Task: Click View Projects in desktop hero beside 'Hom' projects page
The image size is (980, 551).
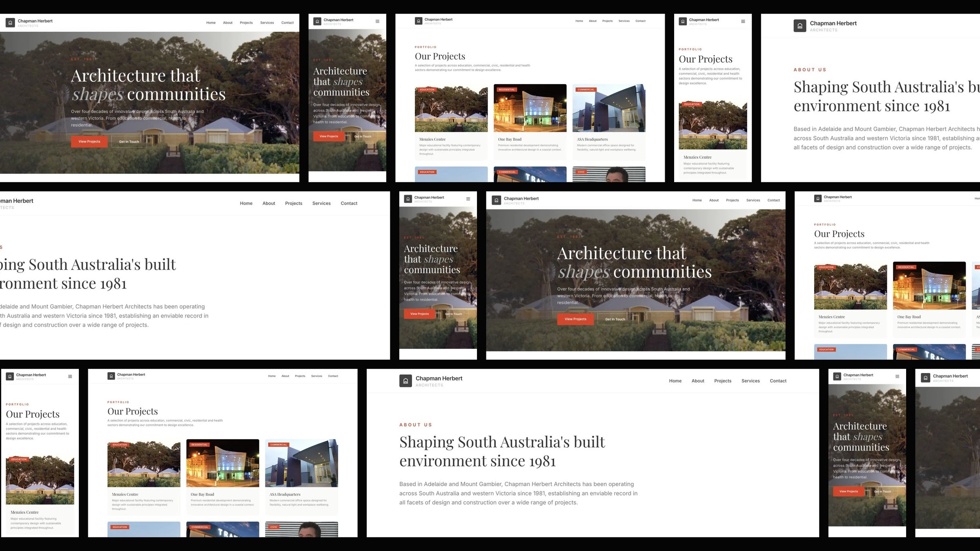Action: pos(575,319)
